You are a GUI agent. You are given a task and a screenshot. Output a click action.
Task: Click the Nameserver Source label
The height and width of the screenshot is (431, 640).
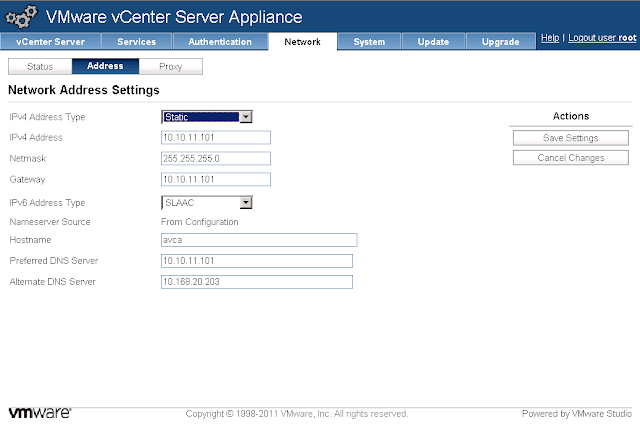(50, 222)
